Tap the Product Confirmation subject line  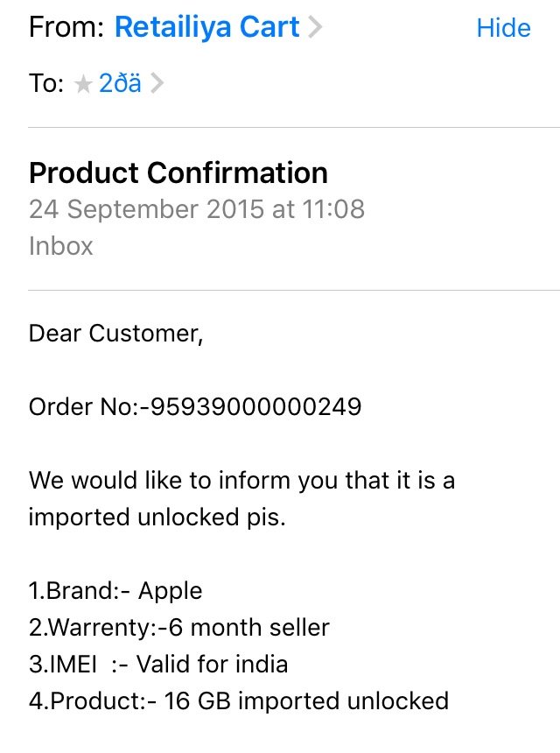178,172
